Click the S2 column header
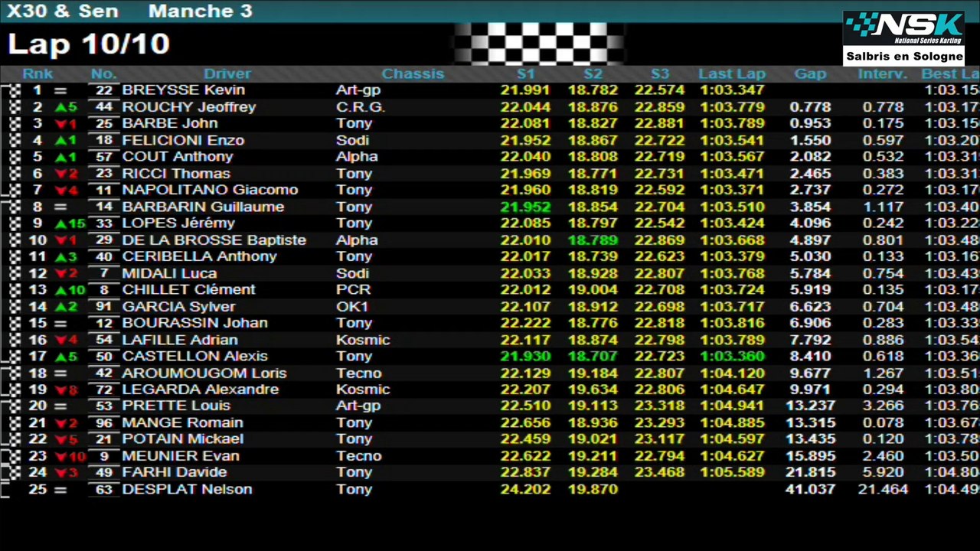The image size is (980, 551). (x=593, y=74)
